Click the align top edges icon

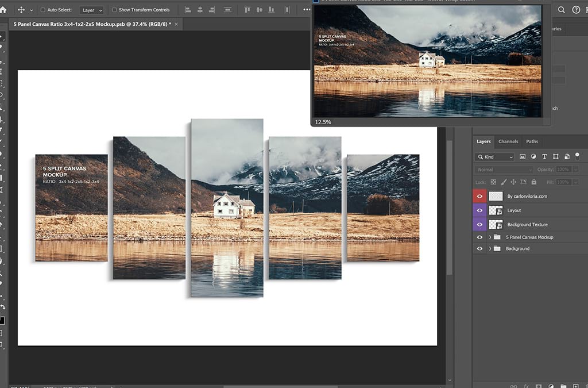click(247, 10)
